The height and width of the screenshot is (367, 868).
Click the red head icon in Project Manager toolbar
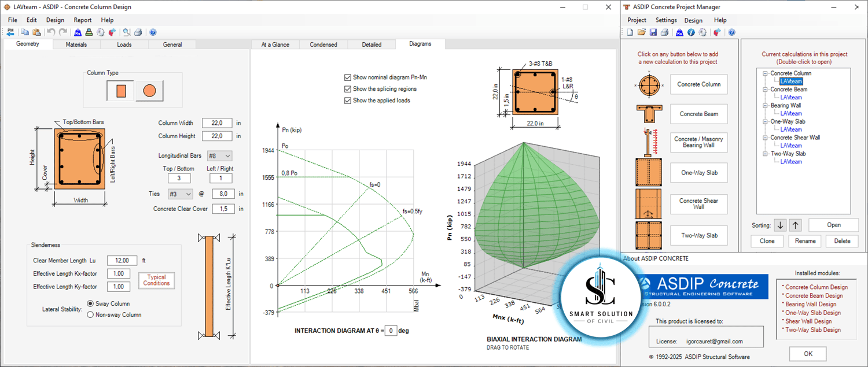pos(717,32)
